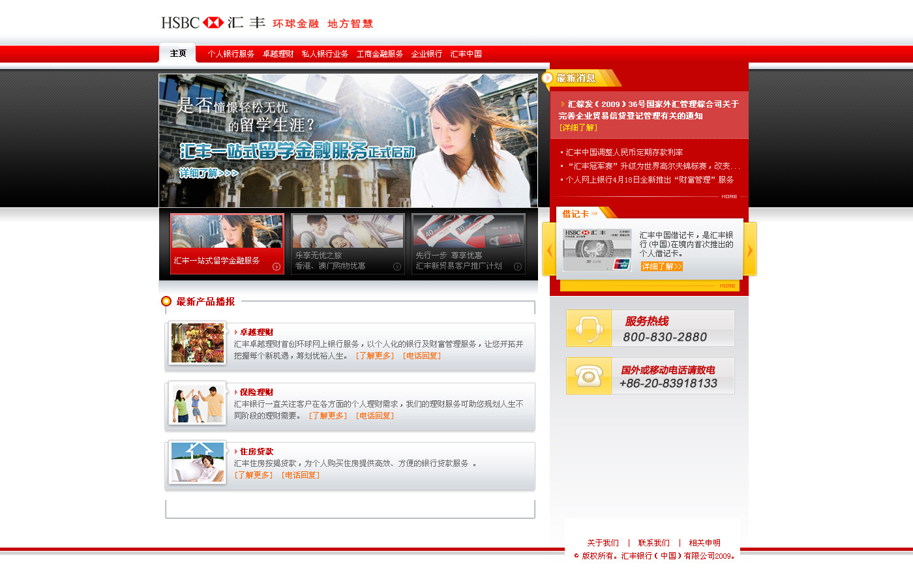Open 企业银行 menu item
913x588 pixels.
pos(427,54)
